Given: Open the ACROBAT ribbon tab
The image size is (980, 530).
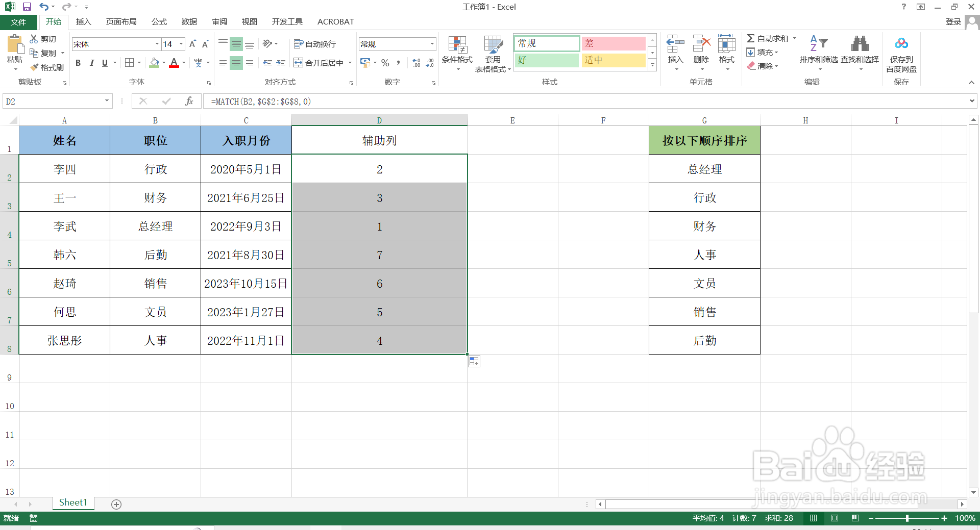Looking at the screenshot, I should pyautogui.click(x=335, y=21).
